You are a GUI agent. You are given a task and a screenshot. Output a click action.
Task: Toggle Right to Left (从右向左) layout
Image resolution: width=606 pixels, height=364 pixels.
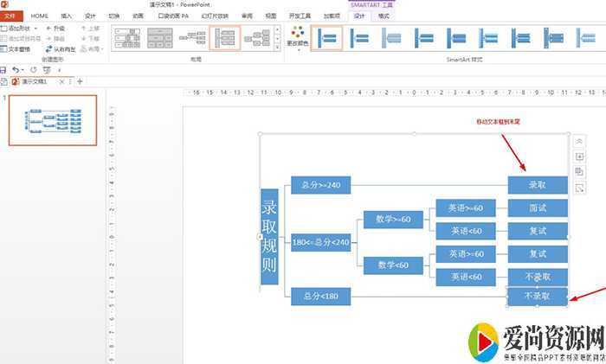click(x=66, y=49)
